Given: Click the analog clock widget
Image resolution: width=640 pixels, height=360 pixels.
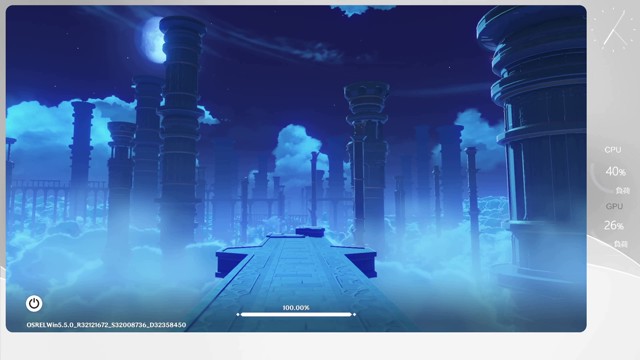Looking at the screenshot, I should point(616,29).
